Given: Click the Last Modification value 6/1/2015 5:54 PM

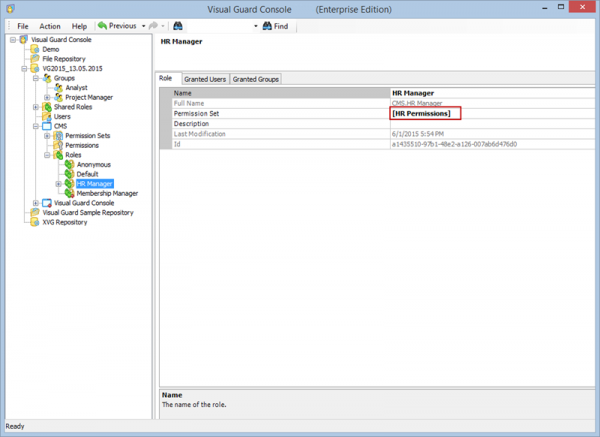Looking at the screenshot, I should (x=418, y=134).
